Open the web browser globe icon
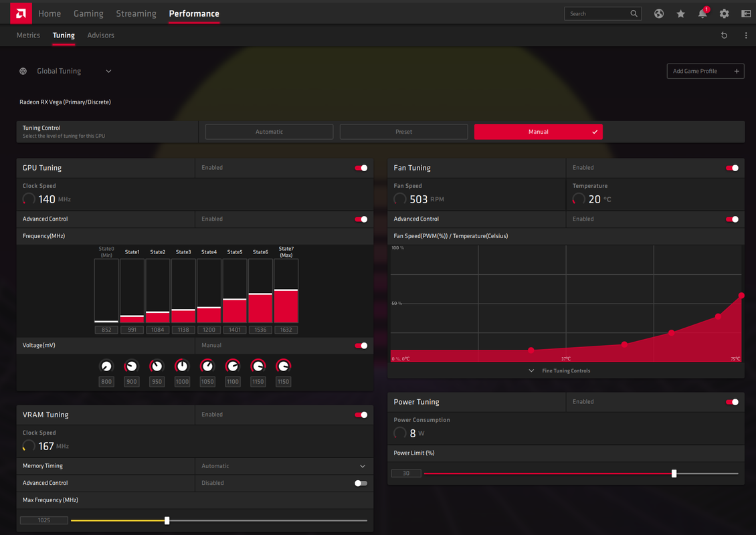756x535 pixels. (658, 14)
